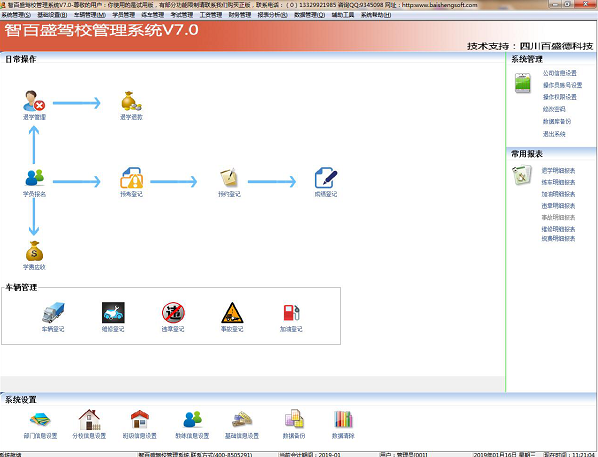Open the 学员报名 student registration icon
This screenshot has width=598, height=457.
34,178
